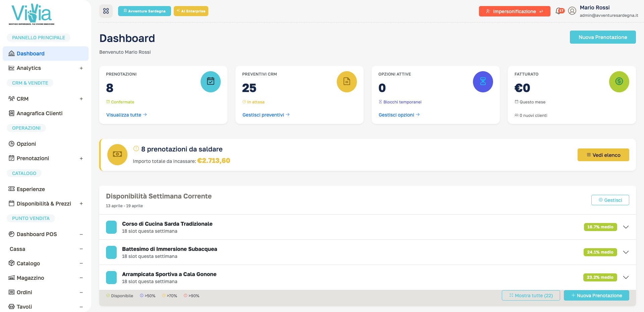Click the user profile avatar icon
Screen dimensions: 644x312
572,11
